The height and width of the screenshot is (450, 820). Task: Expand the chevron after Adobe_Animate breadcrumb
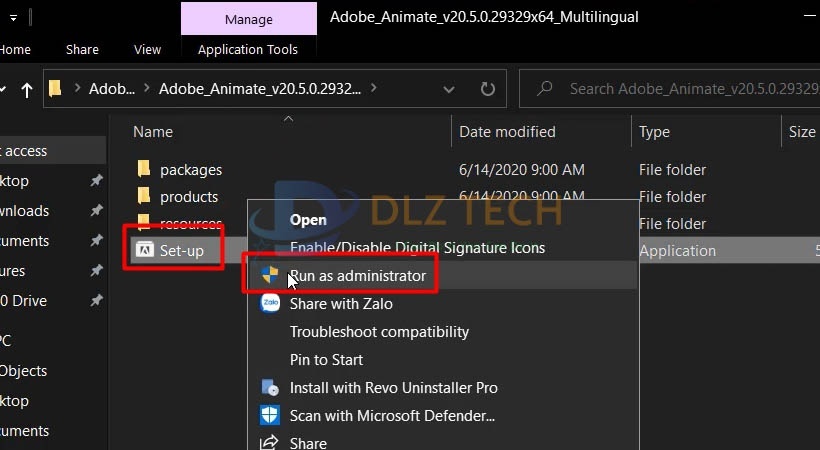tap(373, 88)
